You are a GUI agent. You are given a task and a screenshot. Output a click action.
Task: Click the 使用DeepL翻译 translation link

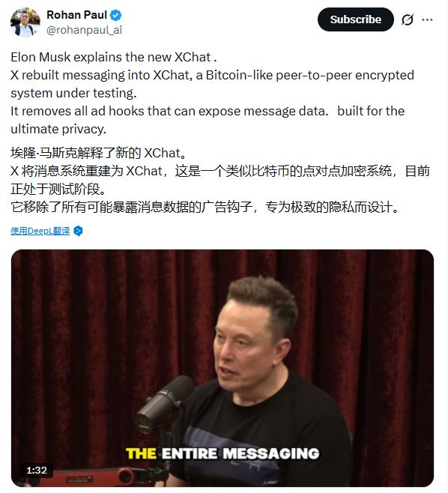pyautogui.click(x=40, y=231)
